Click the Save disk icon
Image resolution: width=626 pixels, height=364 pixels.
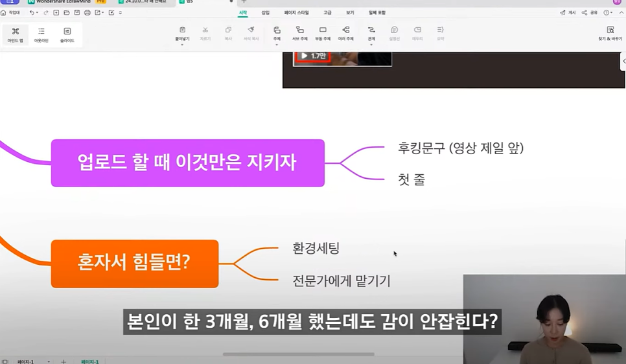click(77, 13)
